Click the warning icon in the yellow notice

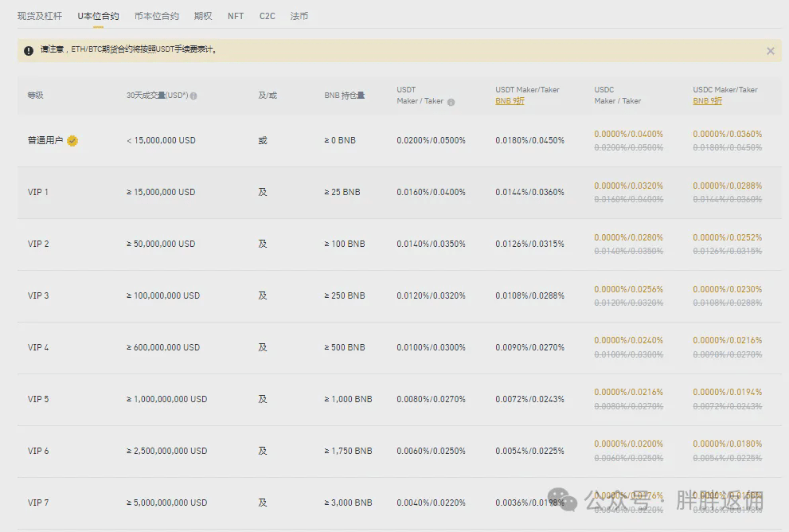pyautogui.click(x=29, y=50)
